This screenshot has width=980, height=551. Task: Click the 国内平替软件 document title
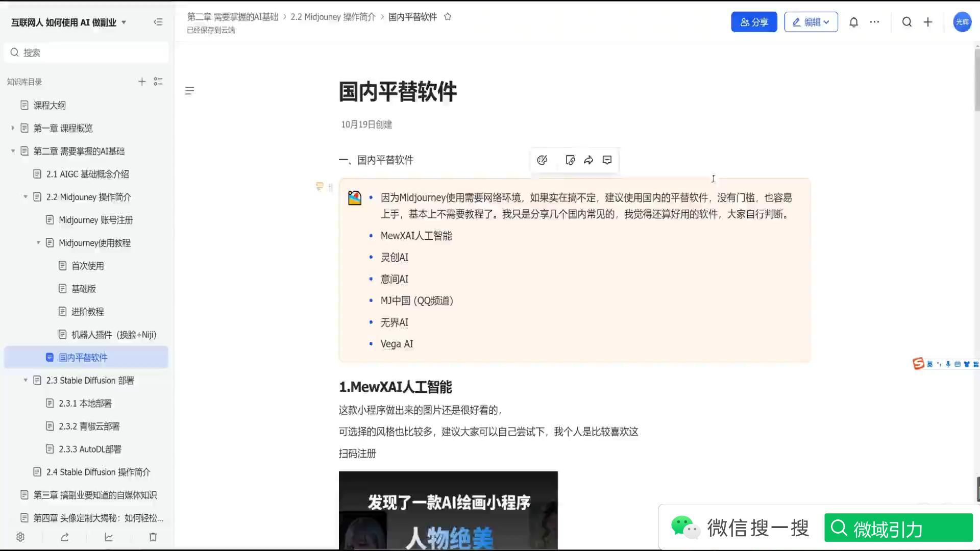[398, 92]
